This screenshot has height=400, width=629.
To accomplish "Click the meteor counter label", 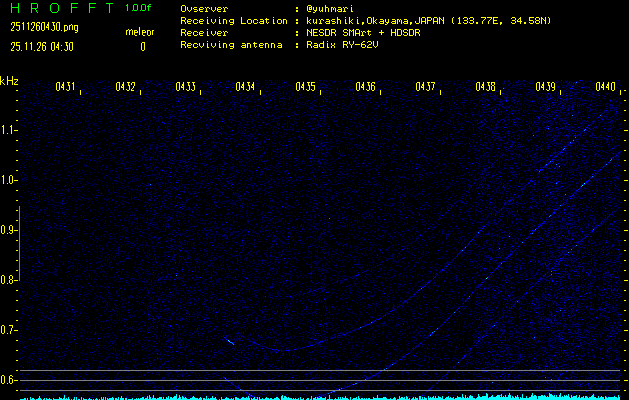I will coord(140,32).
